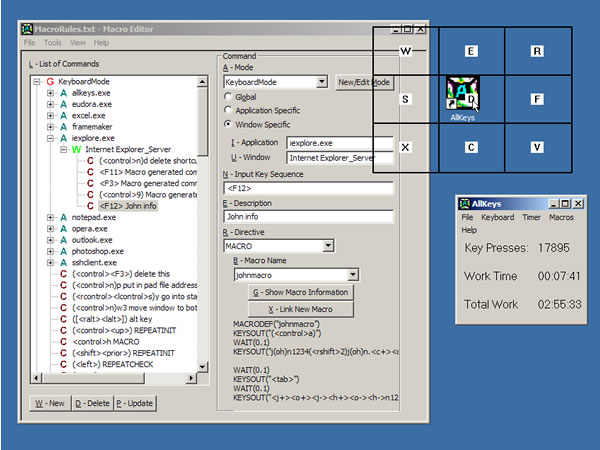Click the C icon beside control-h MACRO
Screen dimensions: 600x450
[x=64, y=342]
